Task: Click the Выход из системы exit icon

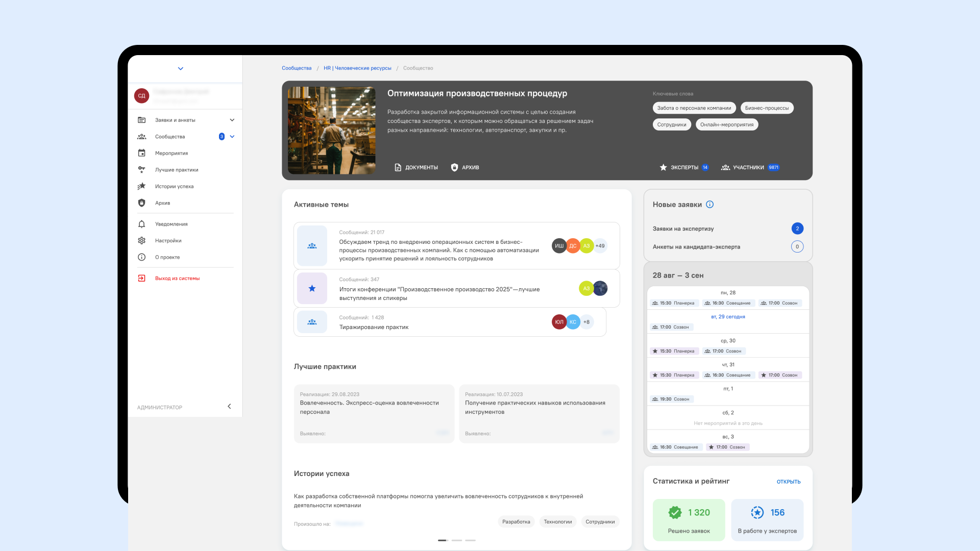Action: 142,279
